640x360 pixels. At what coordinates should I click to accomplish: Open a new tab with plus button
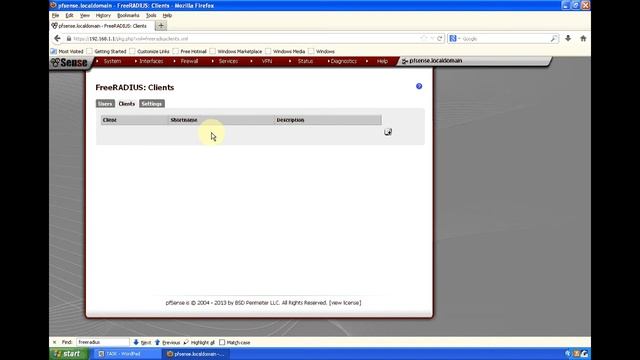pos(161,26)
